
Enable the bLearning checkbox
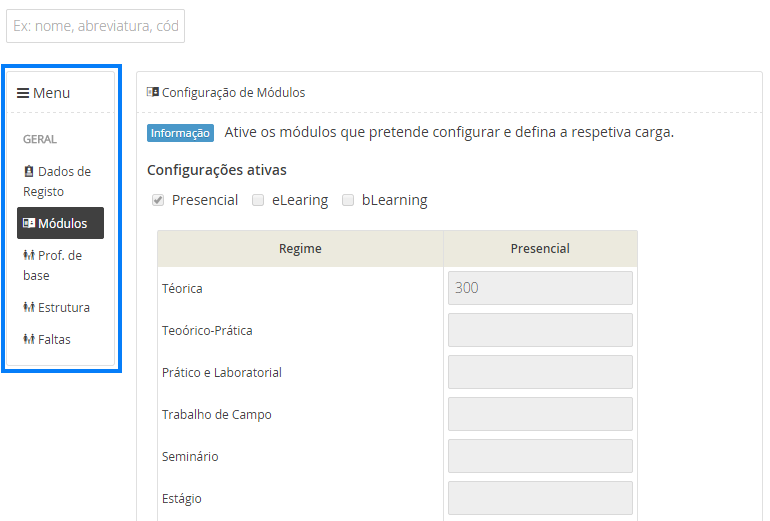click(348, 200)
